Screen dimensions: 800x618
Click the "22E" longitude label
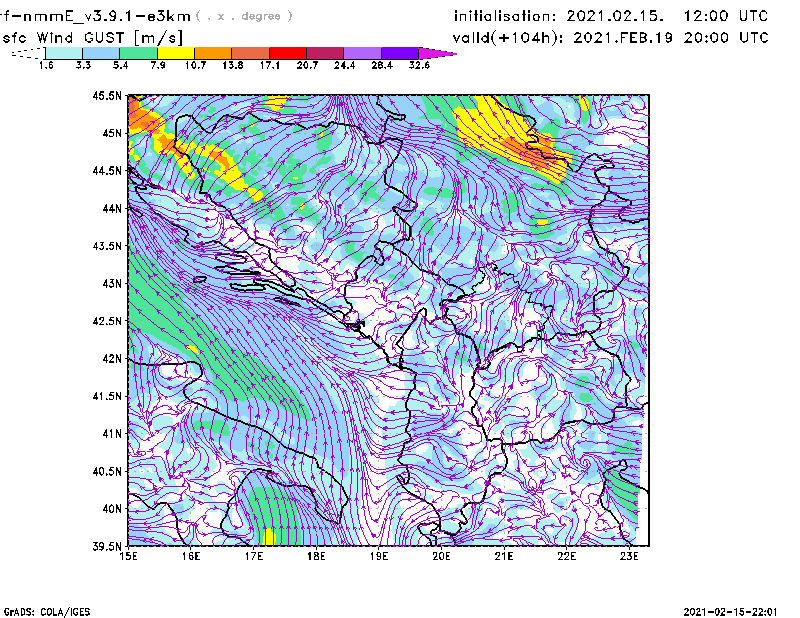pyautogui.click(x=566, y=556)
